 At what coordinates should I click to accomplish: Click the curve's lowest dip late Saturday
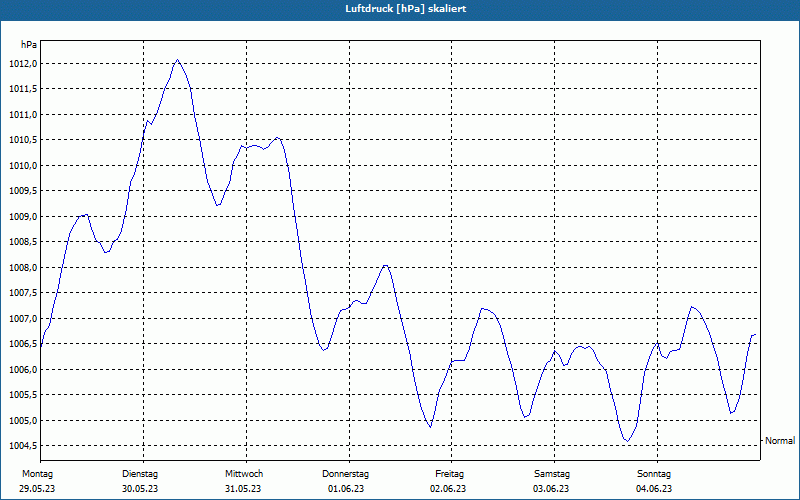[x=627, y=441]
